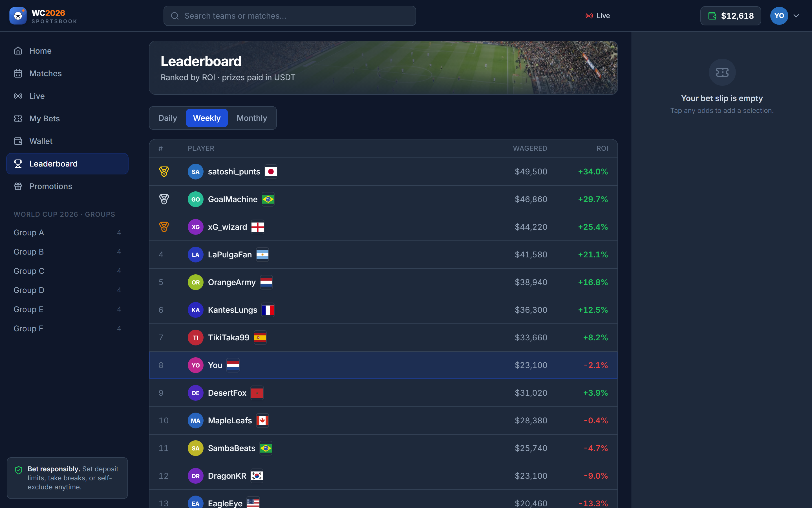Open Group A in sidebar
The height and width of the screenshot is (508, 812).
pyautogui.click(x=67, y=233)
